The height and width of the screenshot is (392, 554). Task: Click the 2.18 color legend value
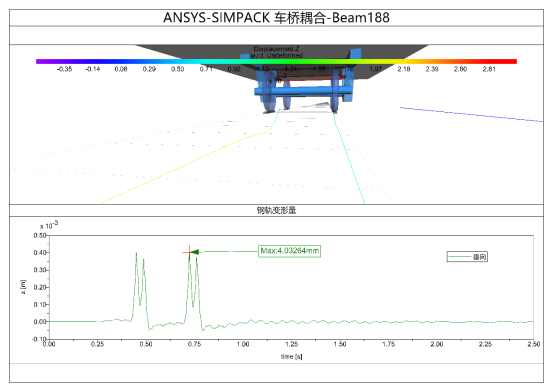(404, 69)
